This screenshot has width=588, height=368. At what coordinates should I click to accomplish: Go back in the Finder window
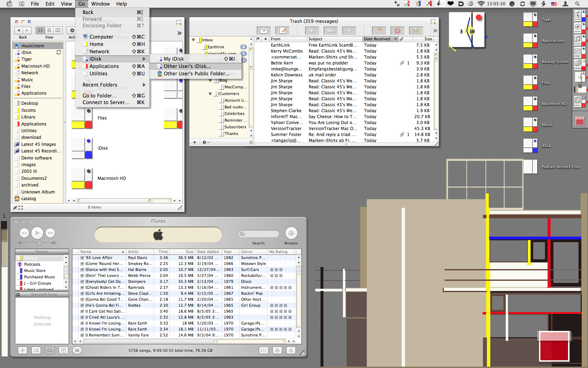[19, 30]
